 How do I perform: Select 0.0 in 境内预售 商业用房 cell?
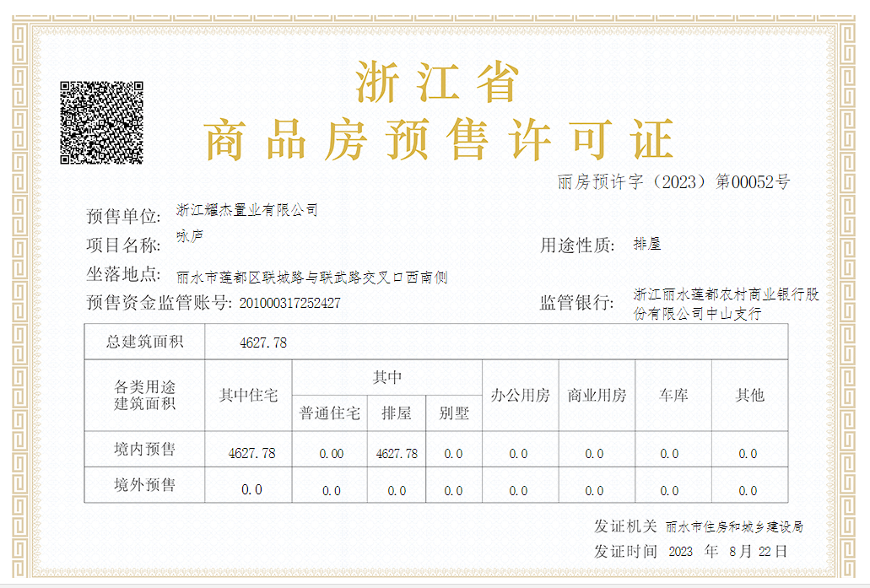(x=594, y=454)
